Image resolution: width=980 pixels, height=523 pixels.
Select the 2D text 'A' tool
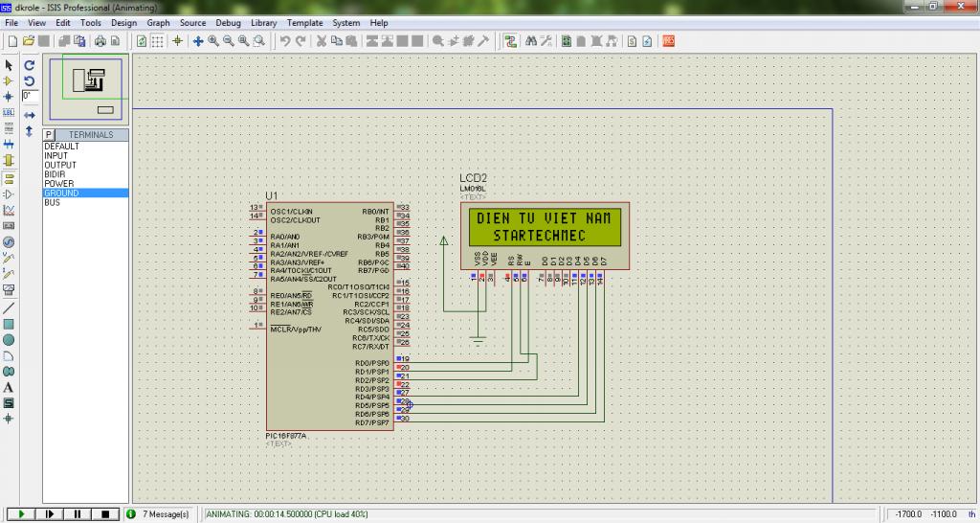pyautogui.click(x=9, y=388)
